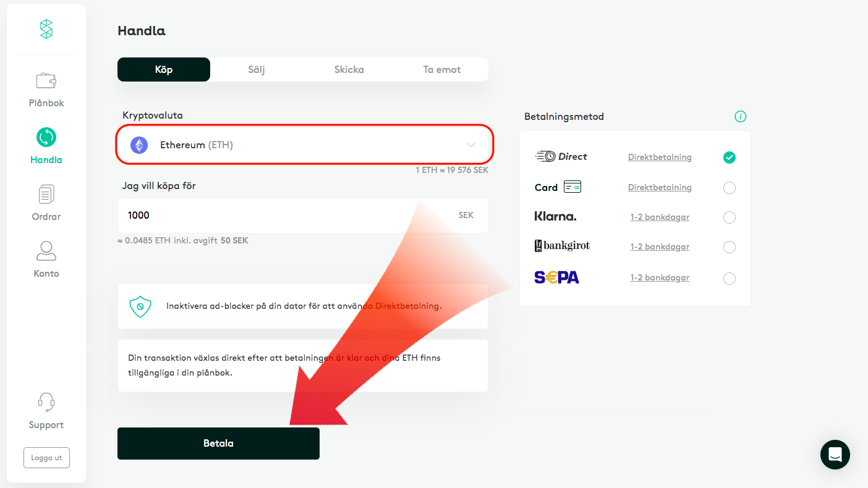Click the payment method info icon
This screenshot has height=488, width=868.
740,116
